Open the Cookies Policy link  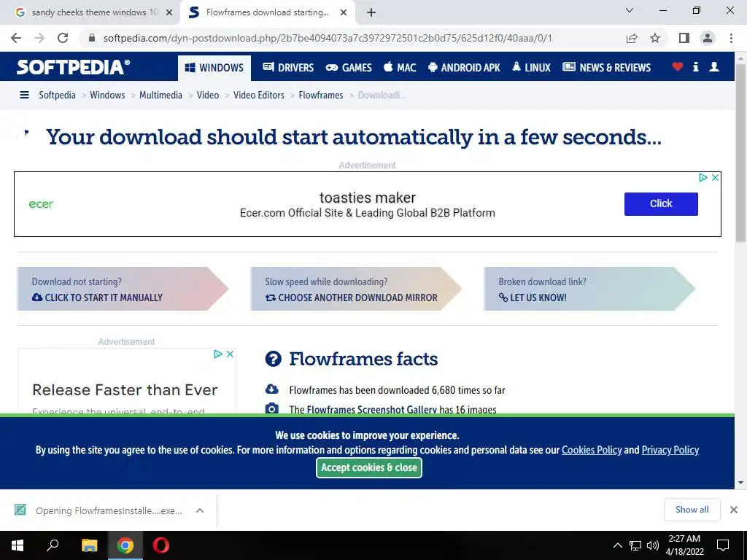point(592,450)
